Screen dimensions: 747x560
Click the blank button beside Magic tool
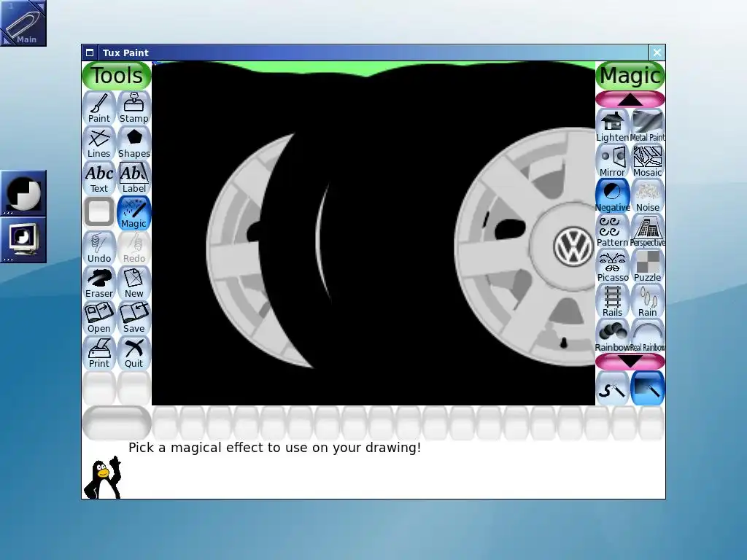click(99, 213)
